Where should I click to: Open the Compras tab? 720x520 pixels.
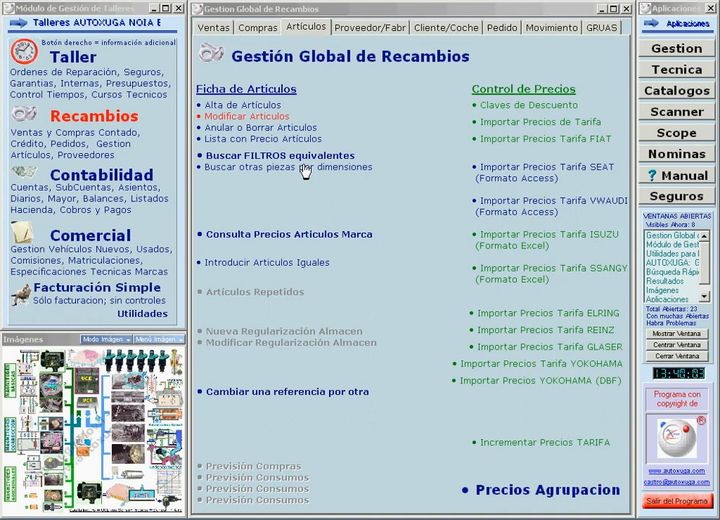tap(258, 28)
